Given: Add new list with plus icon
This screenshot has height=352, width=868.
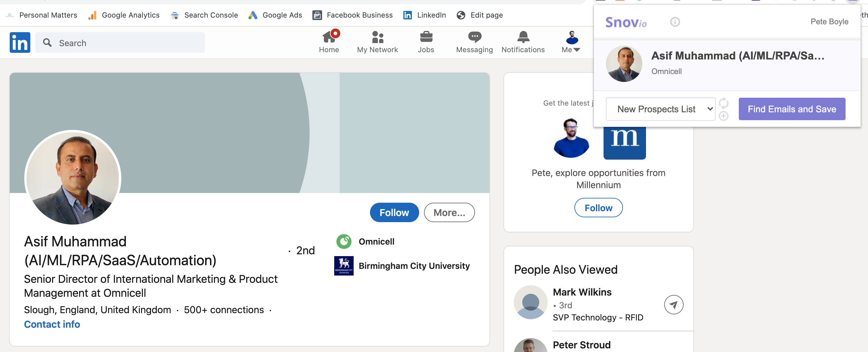Looking at the screenshot, I should [x=723, y=116].
